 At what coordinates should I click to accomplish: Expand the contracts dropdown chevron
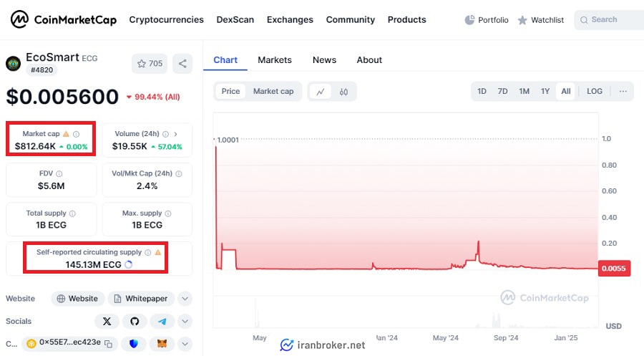click(x=185, y=344)
